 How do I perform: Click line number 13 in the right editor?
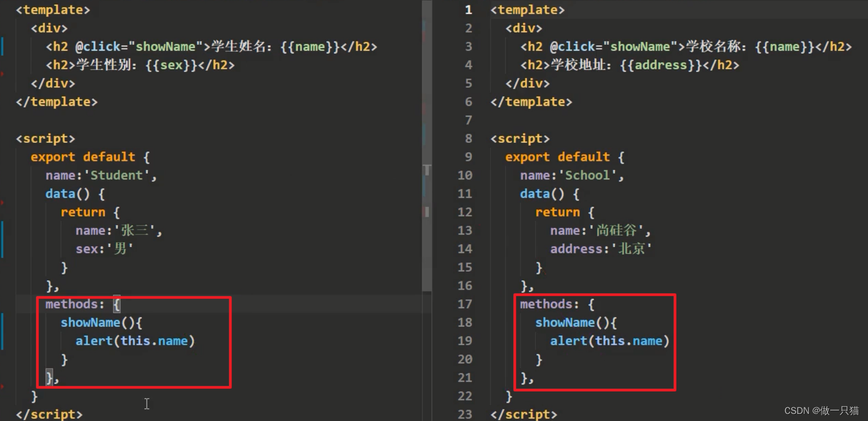tap(465, 231)
